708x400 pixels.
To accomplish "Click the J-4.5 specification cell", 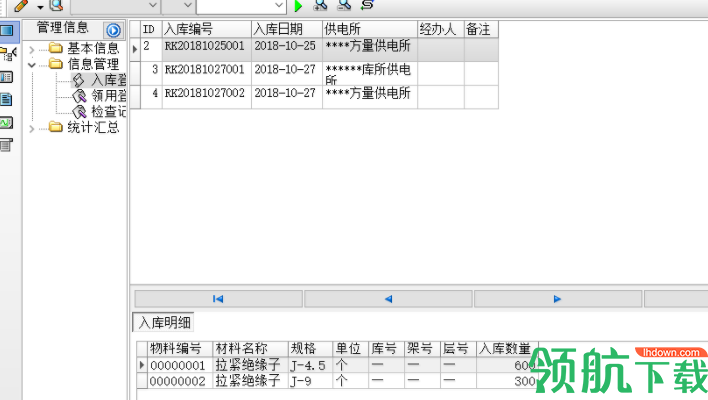I will 311,365.
